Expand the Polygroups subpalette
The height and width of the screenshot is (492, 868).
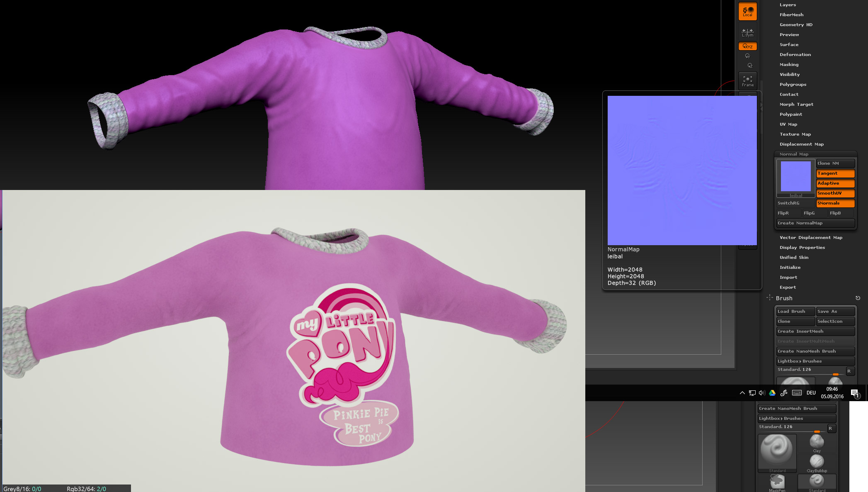click(793, 85)
